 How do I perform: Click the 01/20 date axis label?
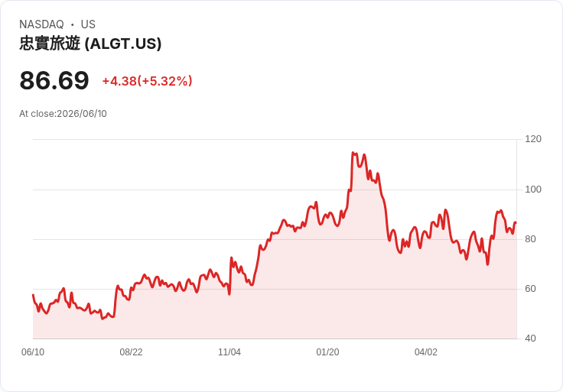point(327,352)
